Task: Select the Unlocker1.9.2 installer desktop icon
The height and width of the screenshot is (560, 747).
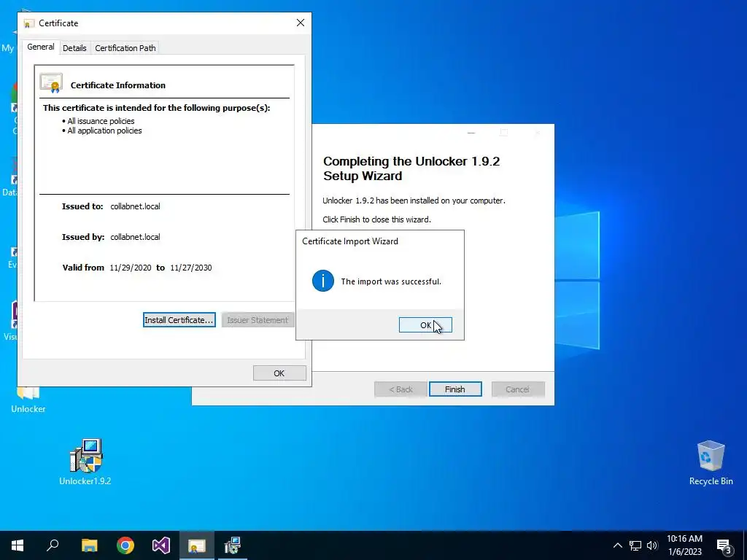Action: click(x=85, y=462)
